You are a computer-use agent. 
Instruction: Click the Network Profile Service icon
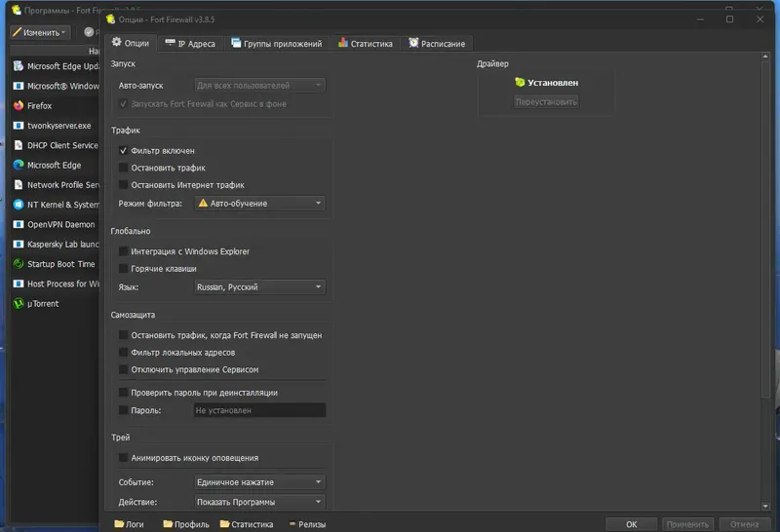[x=19, y=185]
